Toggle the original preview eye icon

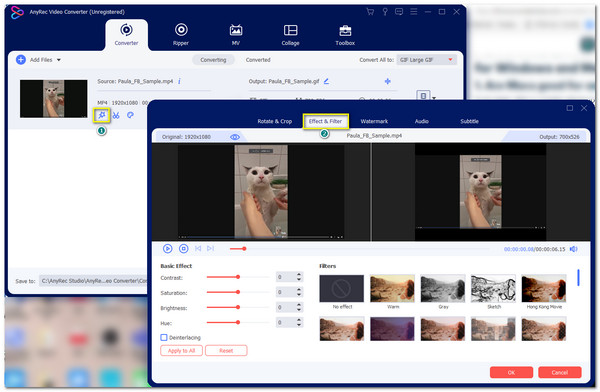(x=235, y=137)
